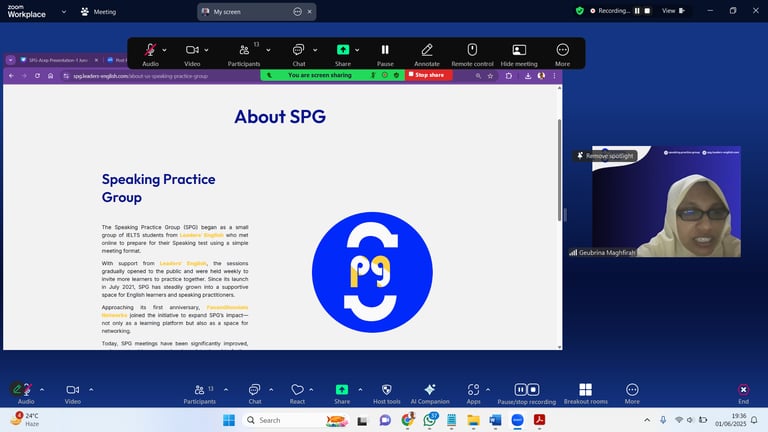
Task: Click the browser page vertical scrollbar
Action: tap(559, 170)
